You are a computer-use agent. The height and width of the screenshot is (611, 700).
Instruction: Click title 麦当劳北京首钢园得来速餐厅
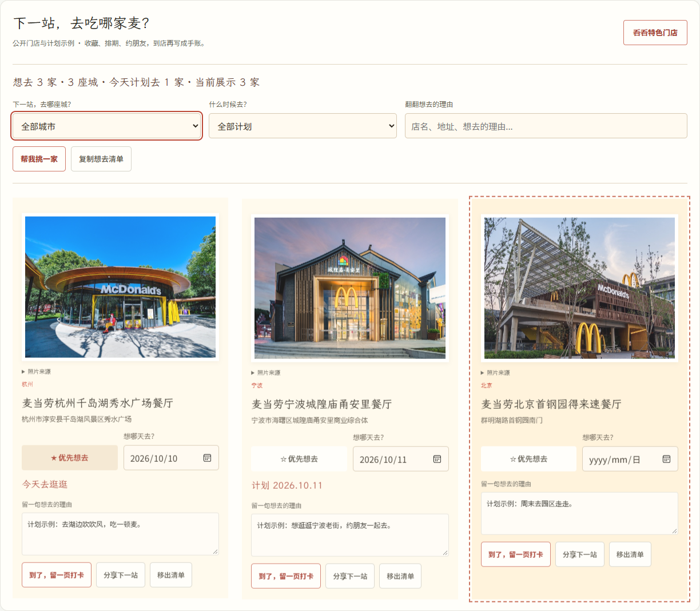(x=551, y=404)
